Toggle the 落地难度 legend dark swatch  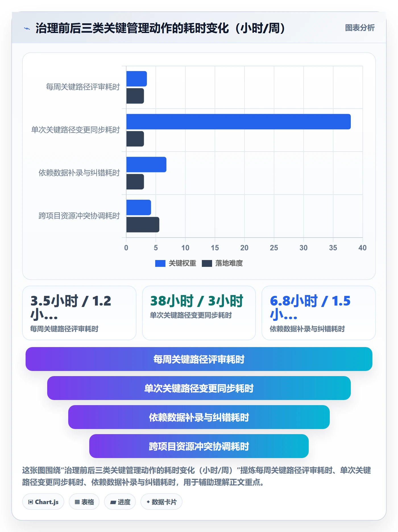pyautogui.click(x=207, y=263)
